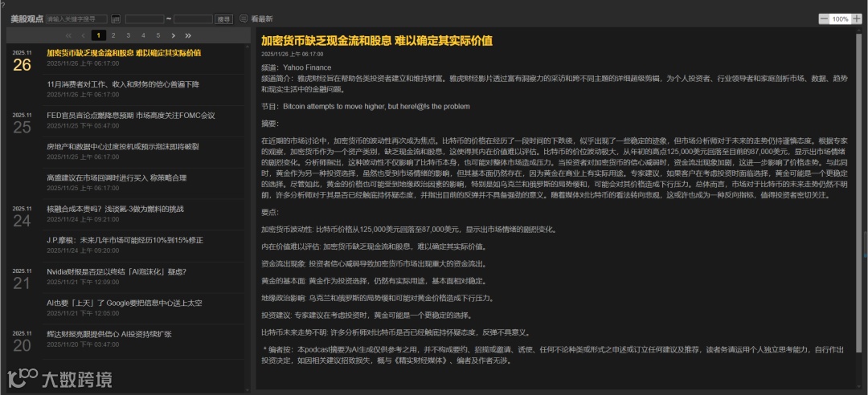Click the 内在价值难以评估 key point line
This screenshot has width=868, height=395.
(374, 246)
